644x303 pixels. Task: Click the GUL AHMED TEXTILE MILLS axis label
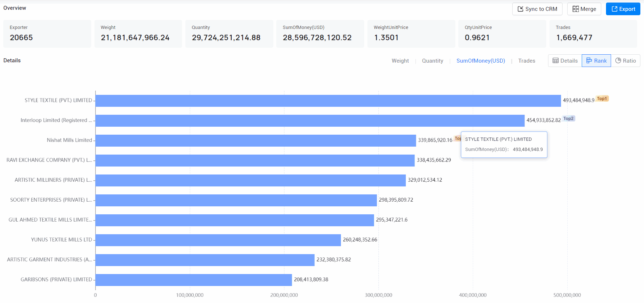(50, 220)
